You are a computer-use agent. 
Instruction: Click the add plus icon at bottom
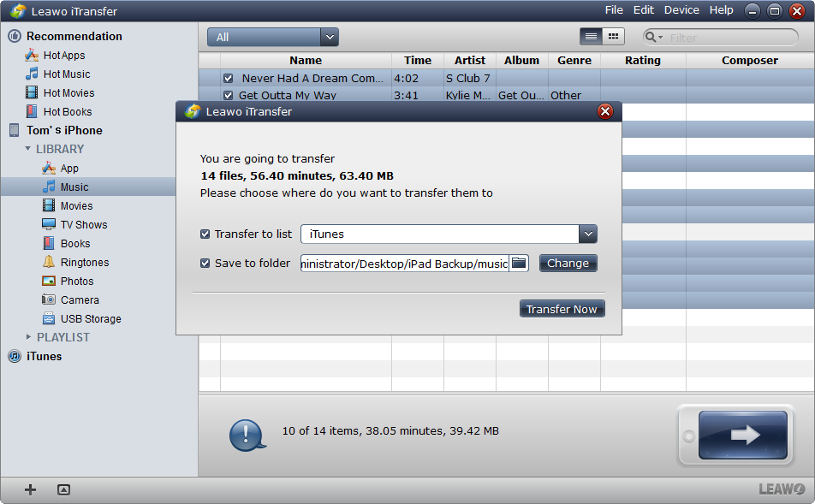pyautogui.click(x=31, y=489)
